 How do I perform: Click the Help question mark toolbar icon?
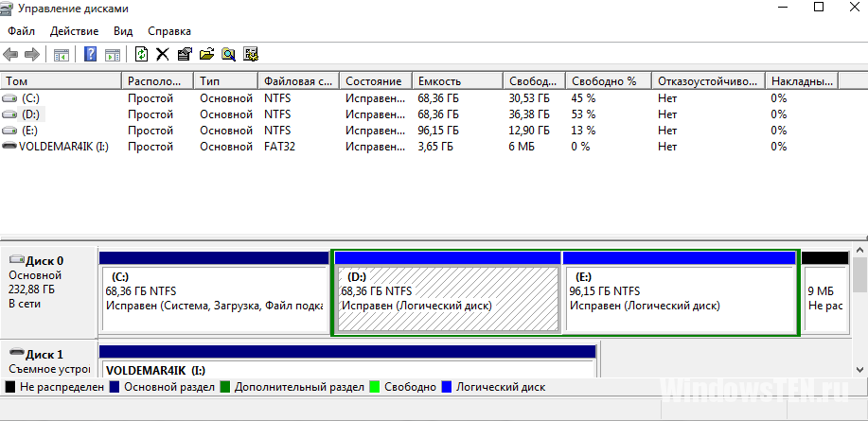pyautogui.click(x=91, y=54)
